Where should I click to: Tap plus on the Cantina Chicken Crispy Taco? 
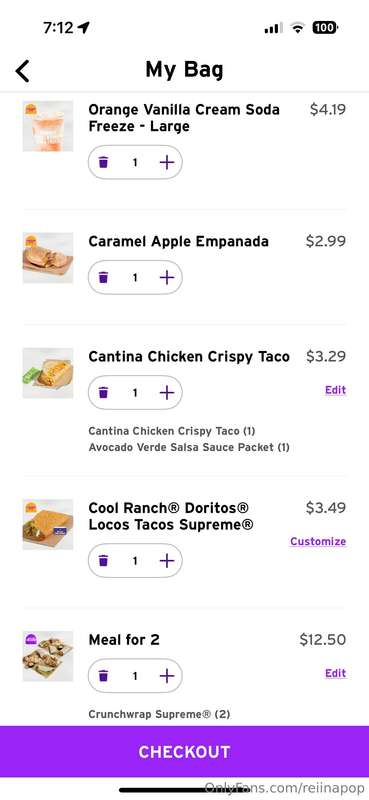point(167,393)
